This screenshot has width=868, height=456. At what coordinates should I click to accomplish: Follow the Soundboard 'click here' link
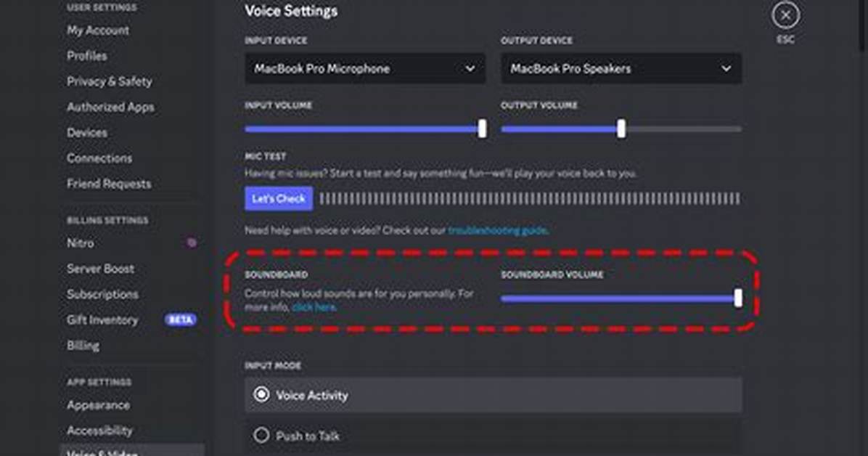tap(314, 307)
